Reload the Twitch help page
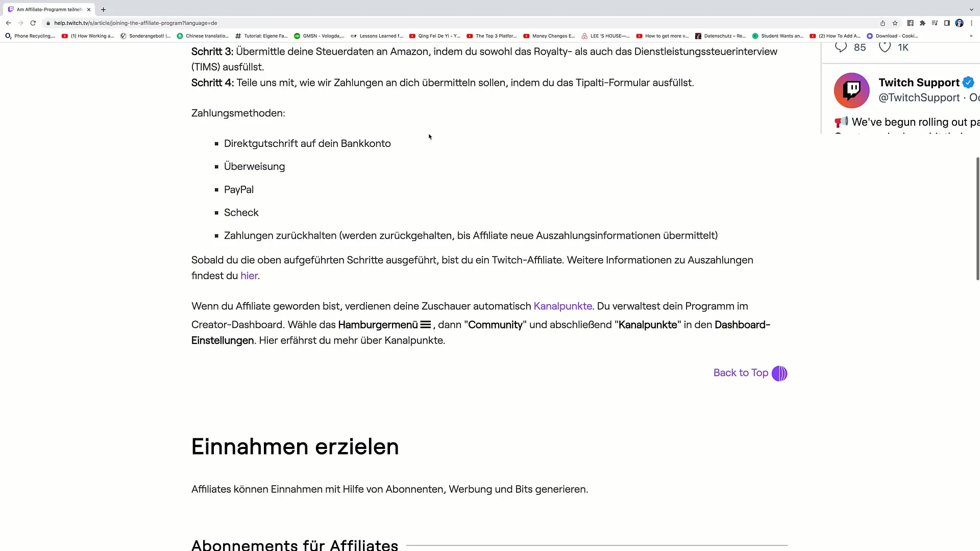Viewport: 980px width, 551px height. click(x=33, y=23)
